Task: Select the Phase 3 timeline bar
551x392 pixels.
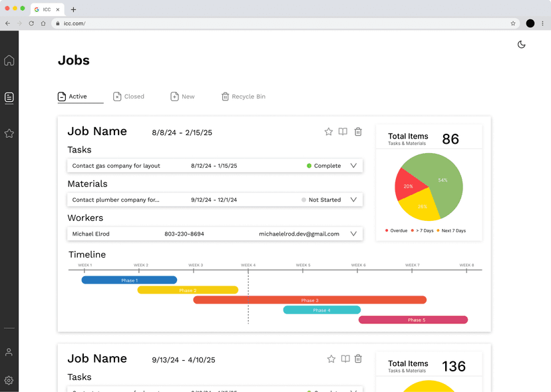Action: click(309, 300)
